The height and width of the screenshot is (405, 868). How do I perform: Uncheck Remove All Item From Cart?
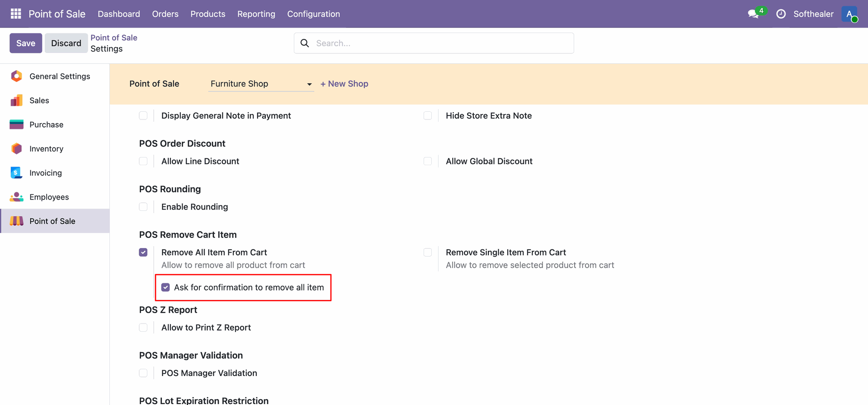pos(143,252)
